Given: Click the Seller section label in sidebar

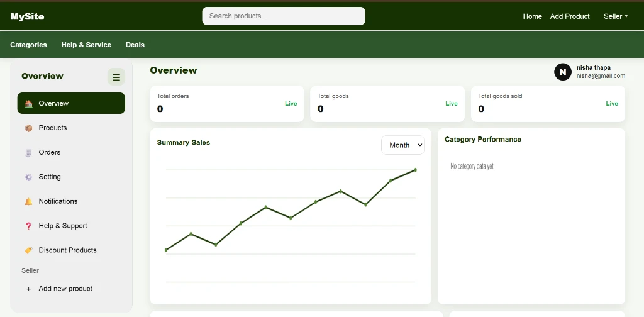Looking at the screenshot, I should click(x=30, y=270).
